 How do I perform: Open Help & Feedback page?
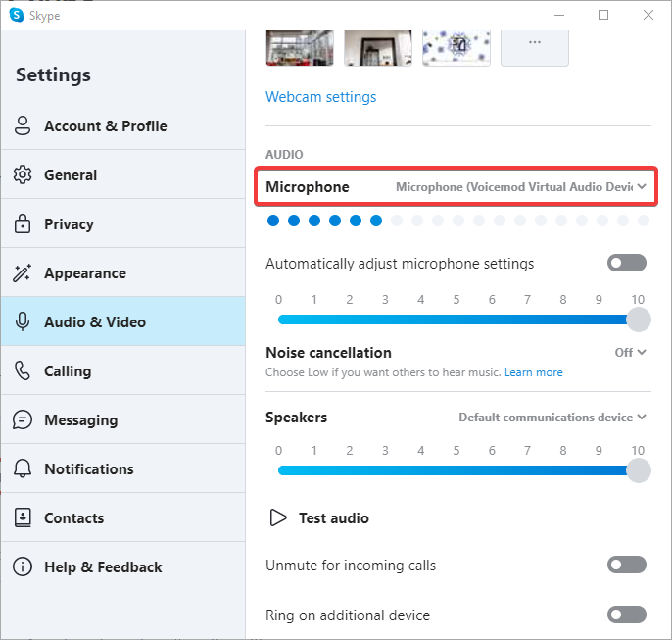[123, 566]
